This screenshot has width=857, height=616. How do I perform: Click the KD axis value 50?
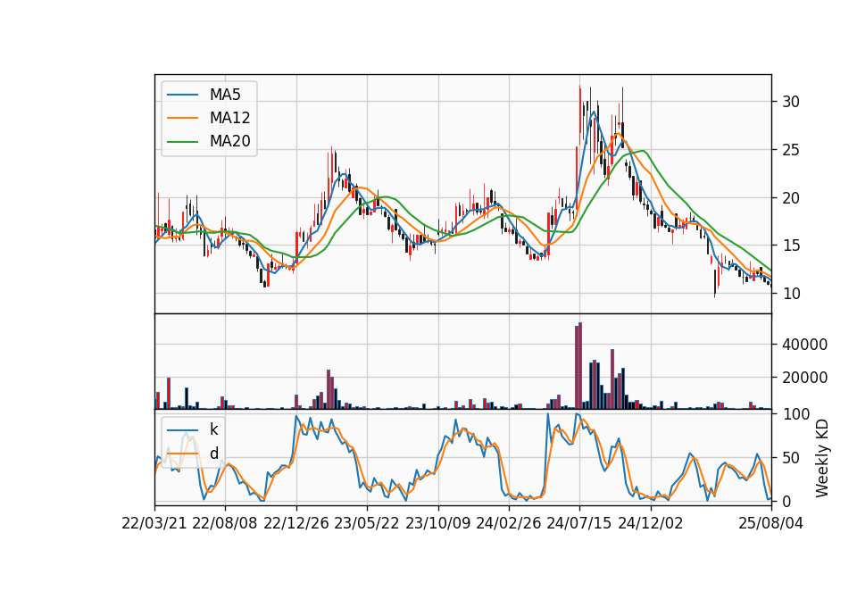[791, 458]
